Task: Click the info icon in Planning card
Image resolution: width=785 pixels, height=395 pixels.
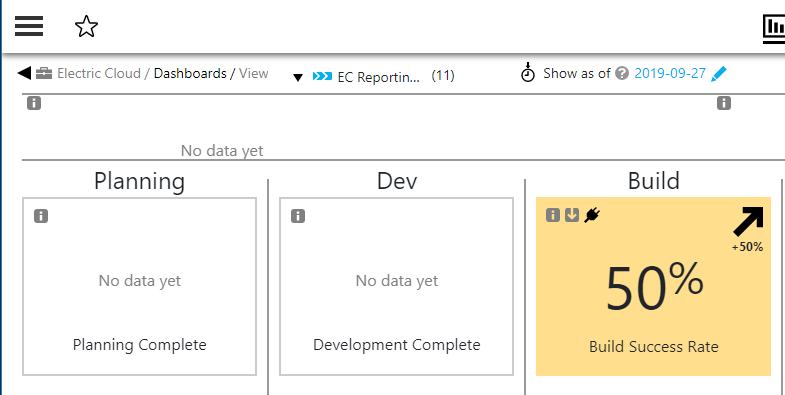Action: 41,216
